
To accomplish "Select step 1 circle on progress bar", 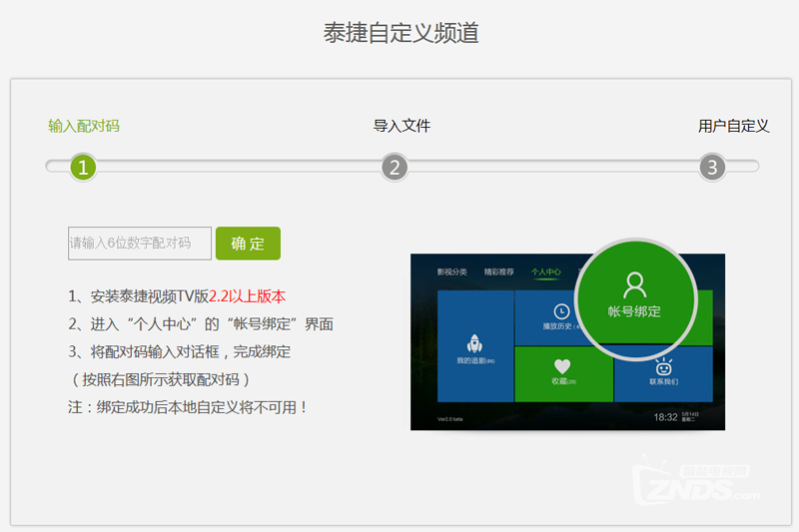I will [83, 167].
